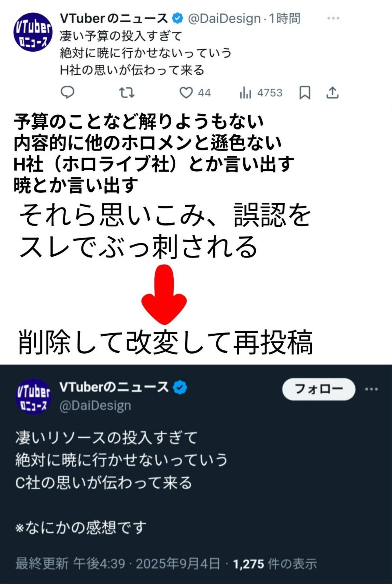Open top VTuberのニュース profile avatar
Screen dimensions: 392x584
33,32
